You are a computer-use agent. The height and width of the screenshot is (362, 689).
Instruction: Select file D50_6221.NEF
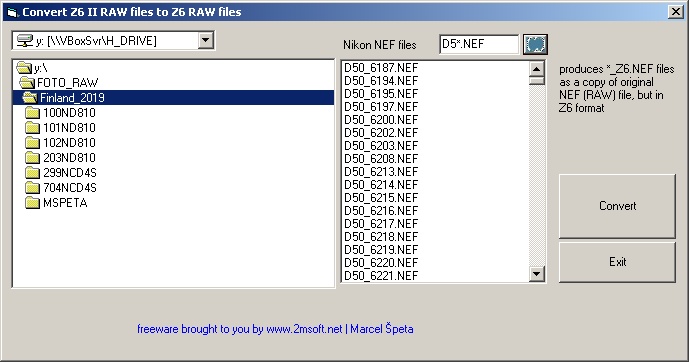point(381,275)
